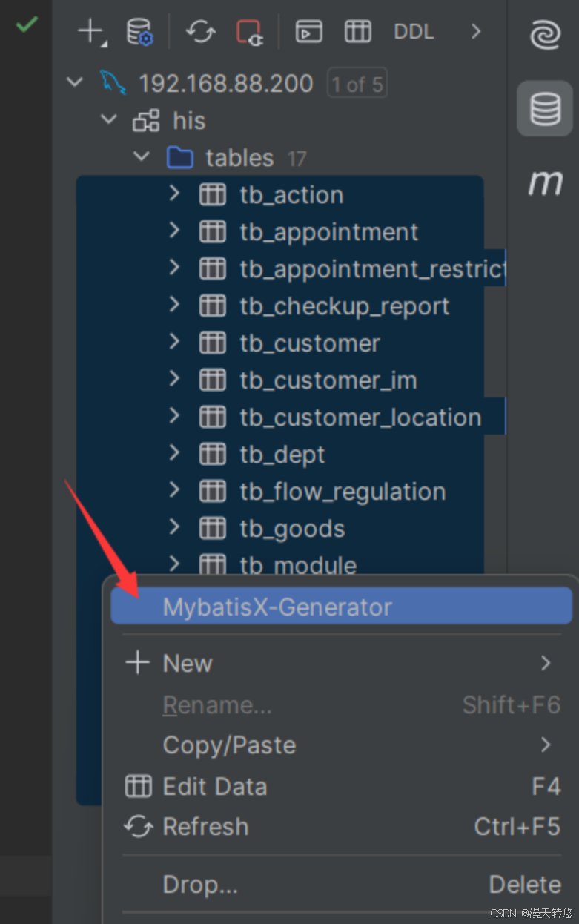Choose Refresh from context menu

coord(341,826)
